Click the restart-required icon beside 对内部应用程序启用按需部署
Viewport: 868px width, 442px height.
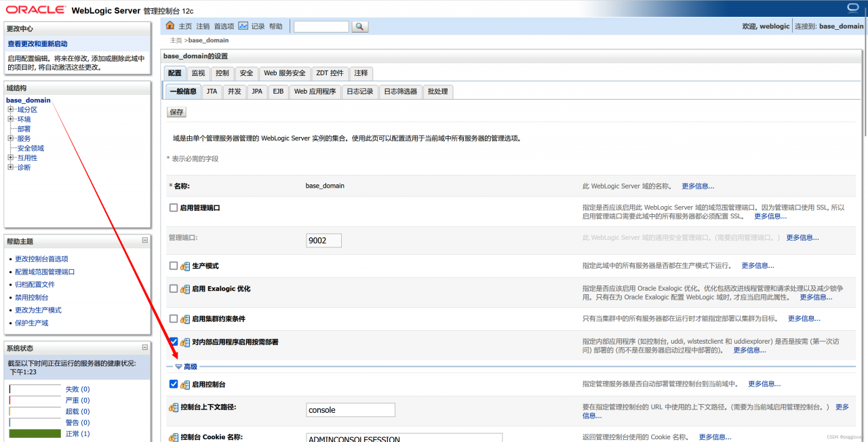coord(185,343)
